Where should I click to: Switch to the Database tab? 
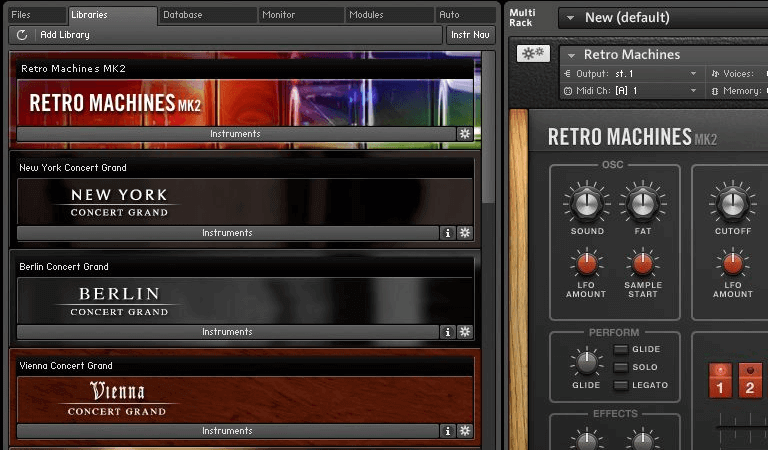click(208, 15)
